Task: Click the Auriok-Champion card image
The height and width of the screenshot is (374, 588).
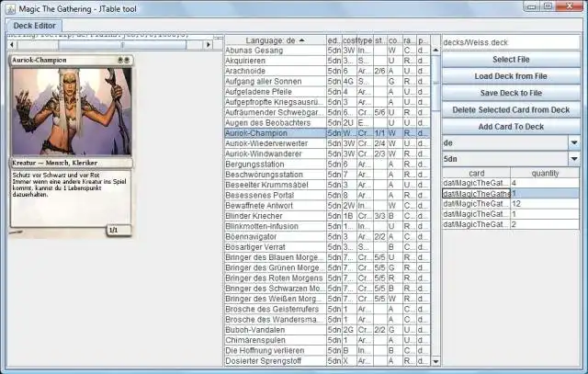Action: pyautogui.click(x=72, y=146)
